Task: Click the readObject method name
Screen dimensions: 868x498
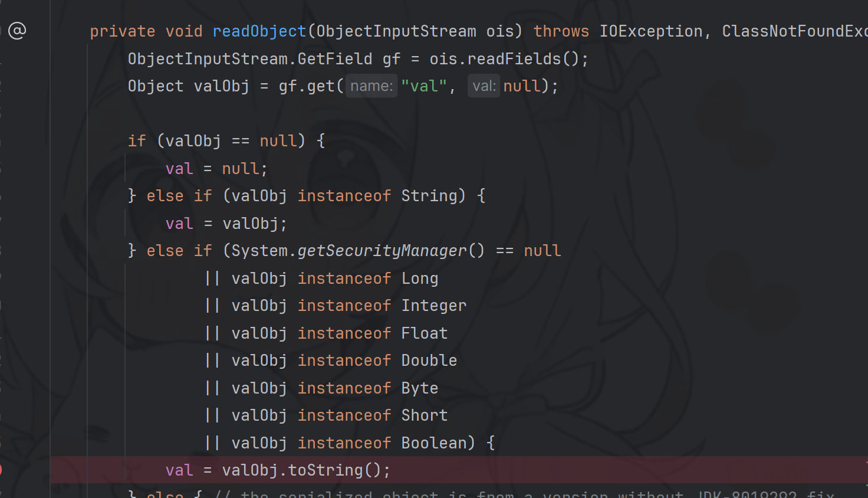Action: click(x=259, y=31)
